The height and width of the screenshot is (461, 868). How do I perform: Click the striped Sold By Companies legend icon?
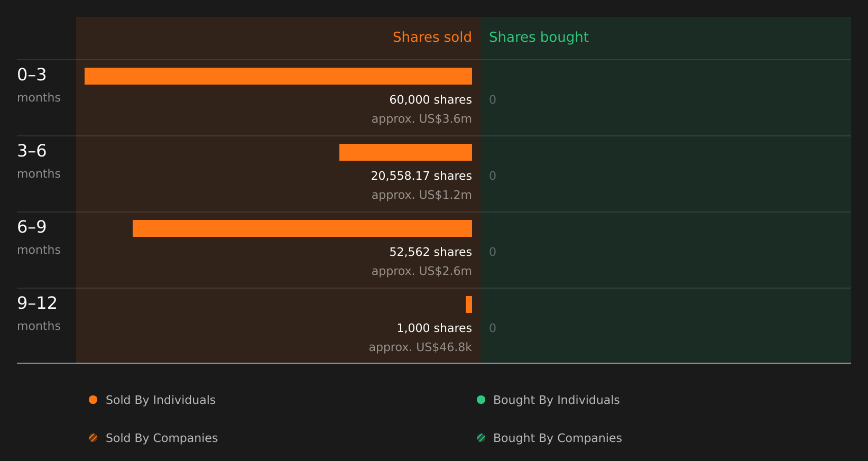pos(93,438)
